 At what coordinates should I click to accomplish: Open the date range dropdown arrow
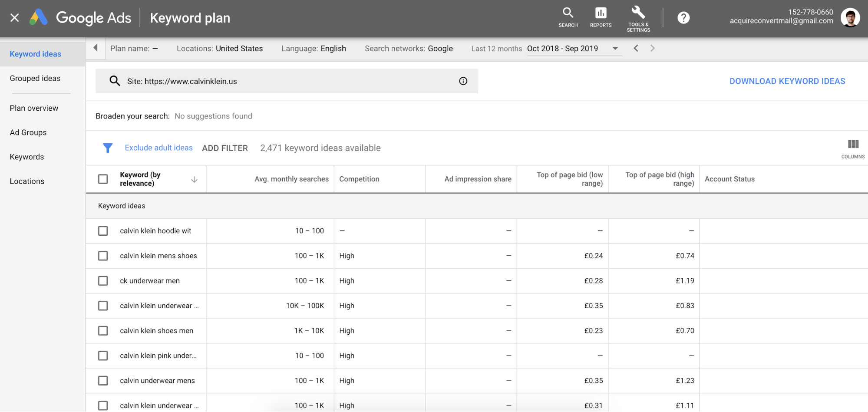pyautogui.click(x=615, y=48)
